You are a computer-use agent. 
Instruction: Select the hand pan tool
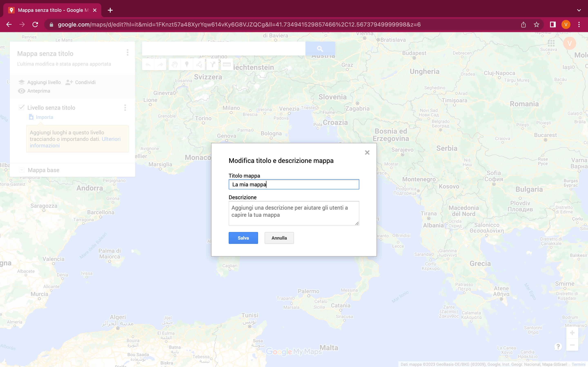pos(174,64)
